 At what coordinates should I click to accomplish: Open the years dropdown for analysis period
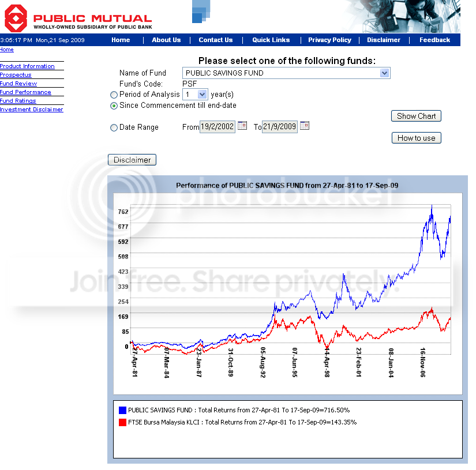(x=202, y=94)
